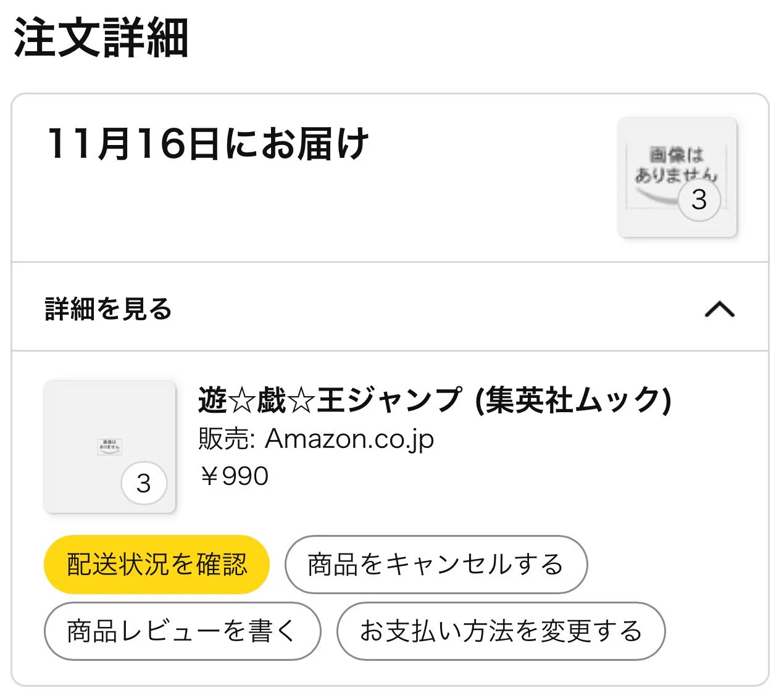Tap 画像はありません text in top thumbnail

click(x=676, y=164)
